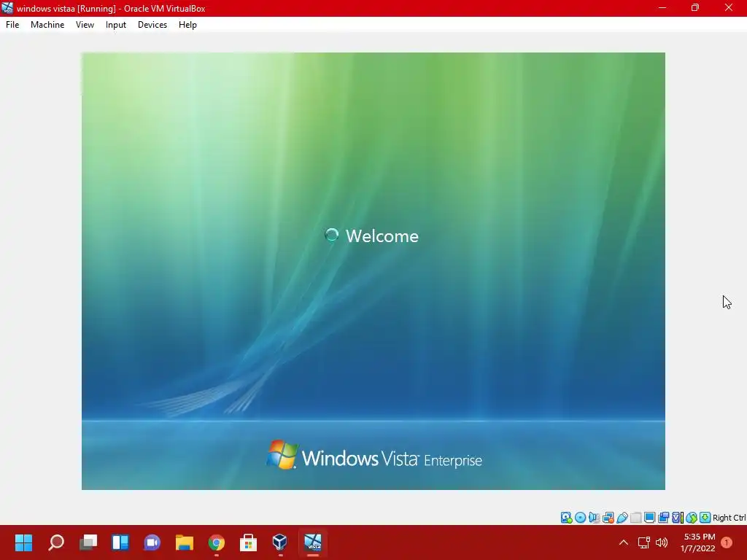
Task: Click the network adapter status icon
Action: [x=608, y=518]
